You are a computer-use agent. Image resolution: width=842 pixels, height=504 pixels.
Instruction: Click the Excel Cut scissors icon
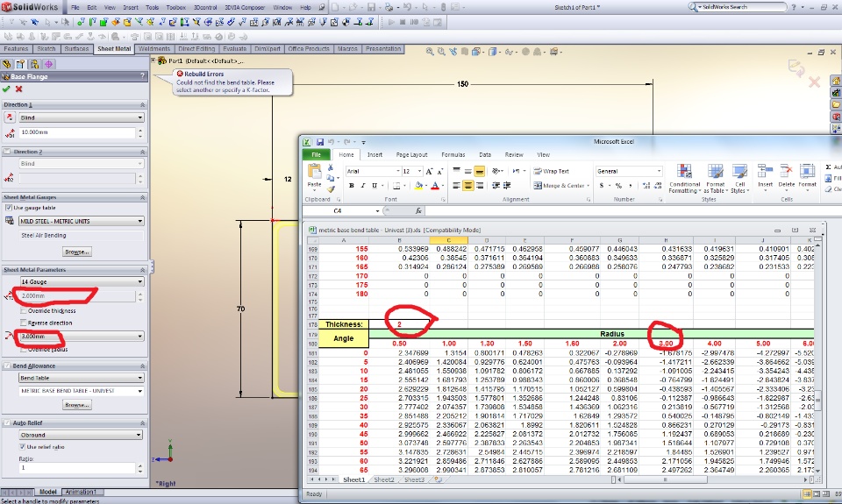pyautogui.click(x=331, y=168)
